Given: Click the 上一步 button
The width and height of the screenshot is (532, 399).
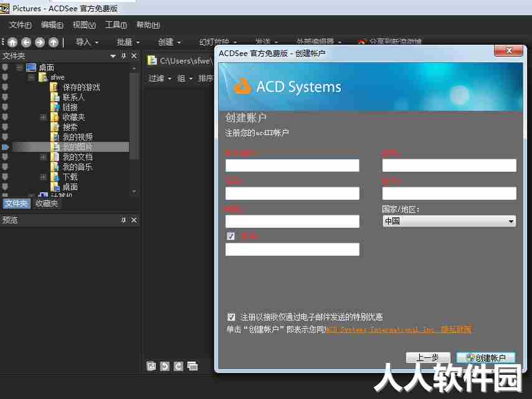Looking at the screenshot, I should (x=428, y=358).
